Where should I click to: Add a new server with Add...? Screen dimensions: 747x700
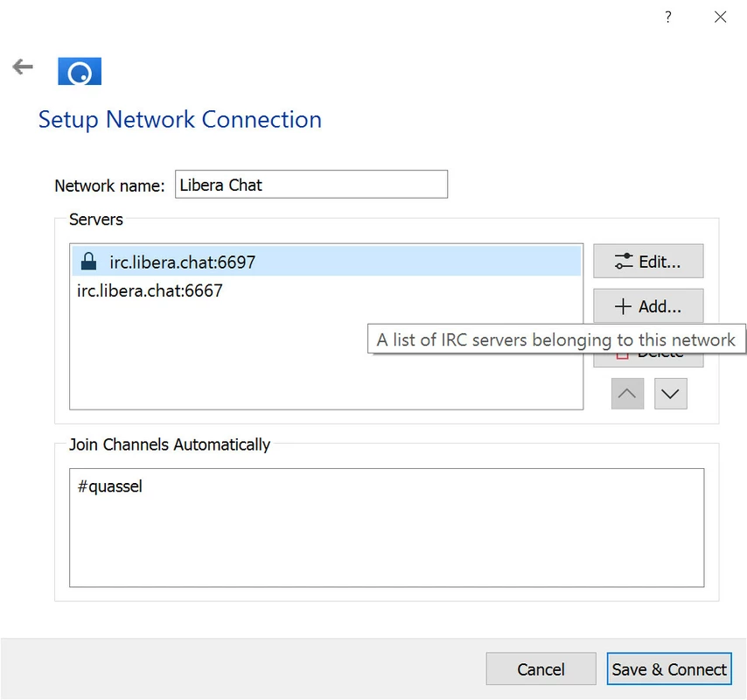[x=648, y=306]
